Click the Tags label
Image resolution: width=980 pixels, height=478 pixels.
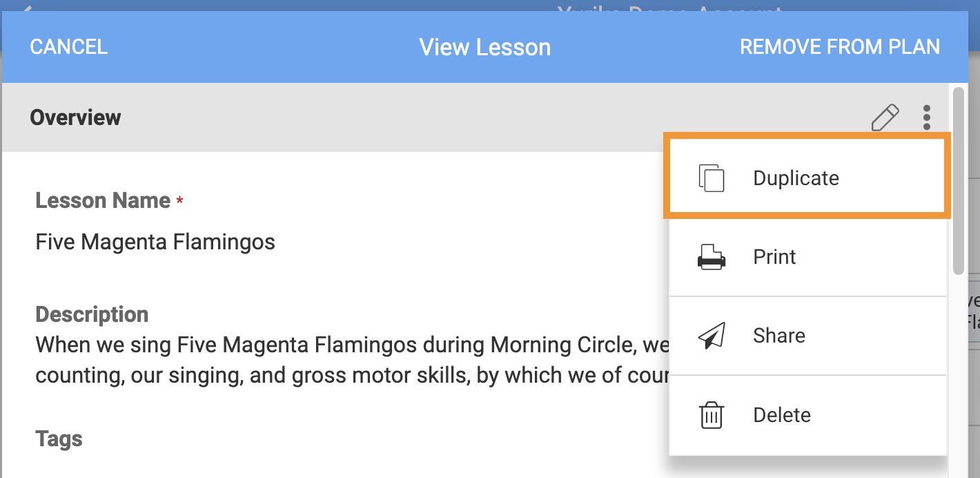[x=59, y=439]
